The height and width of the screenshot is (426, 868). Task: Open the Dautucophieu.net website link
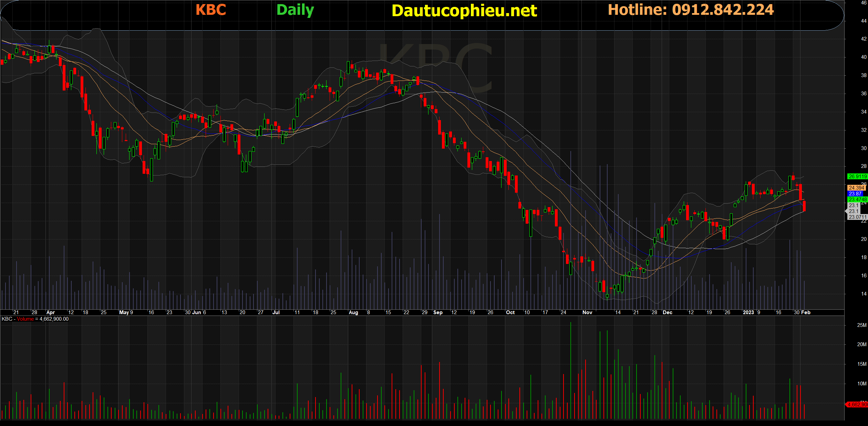pyautogui.click(x=464, y=11)
